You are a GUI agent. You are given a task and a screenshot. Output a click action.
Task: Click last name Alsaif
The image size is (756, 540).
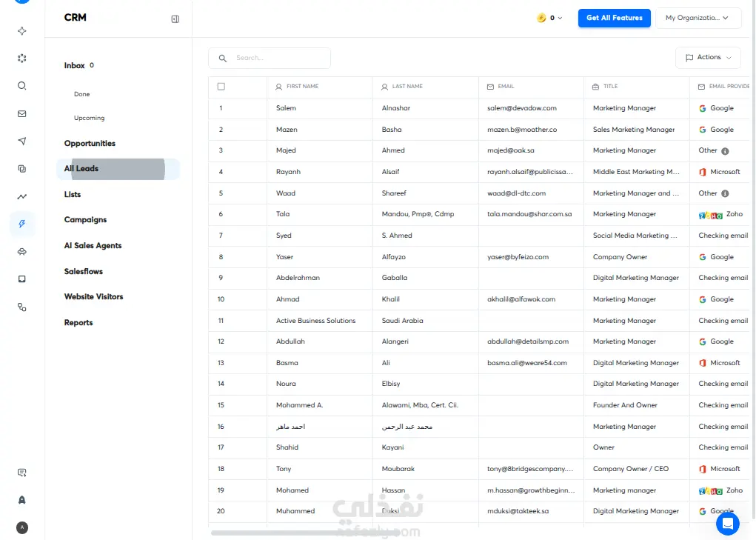390,172
